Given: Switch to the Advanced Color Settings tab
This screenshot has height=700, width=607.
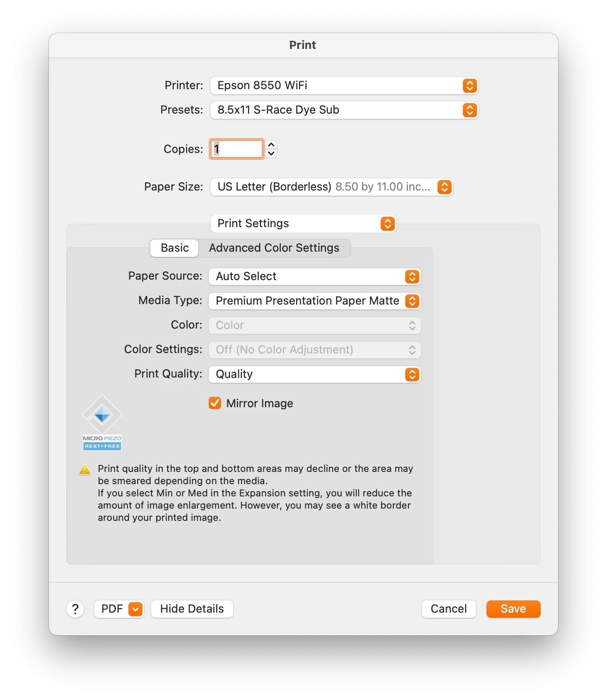Looking at the screenshot, I should (274, 248).
